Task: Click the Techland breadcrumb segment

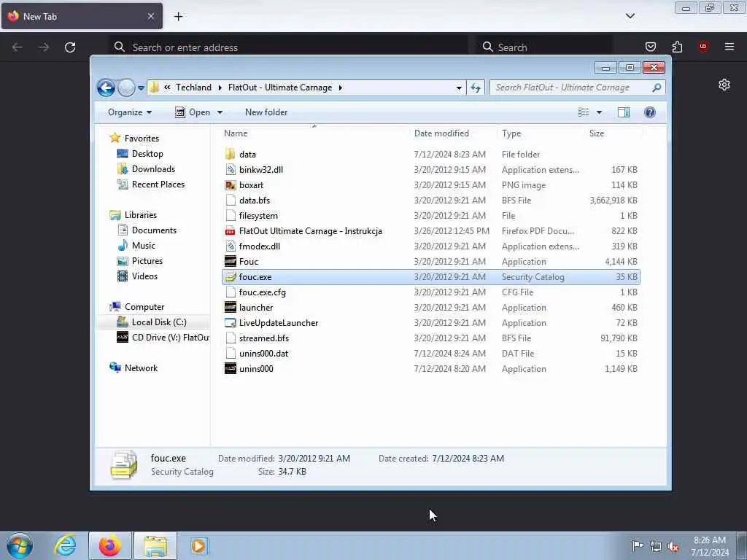Action: pos(193,87)
